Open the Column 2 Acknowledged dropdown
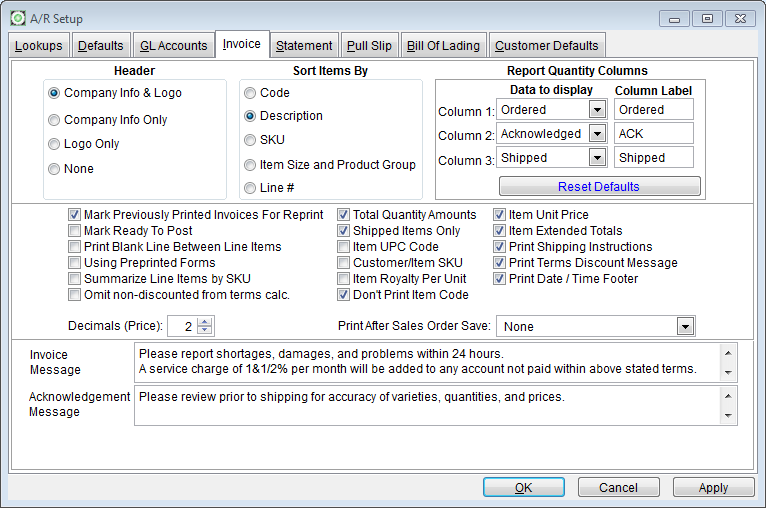766x508 pixels. 598,134
